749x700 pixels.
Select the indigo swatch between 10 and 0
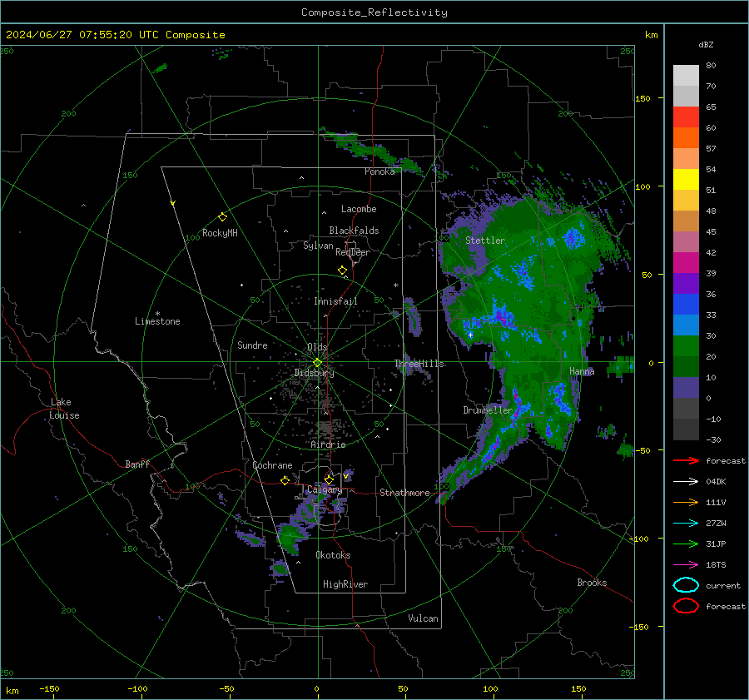pos(686,388)
